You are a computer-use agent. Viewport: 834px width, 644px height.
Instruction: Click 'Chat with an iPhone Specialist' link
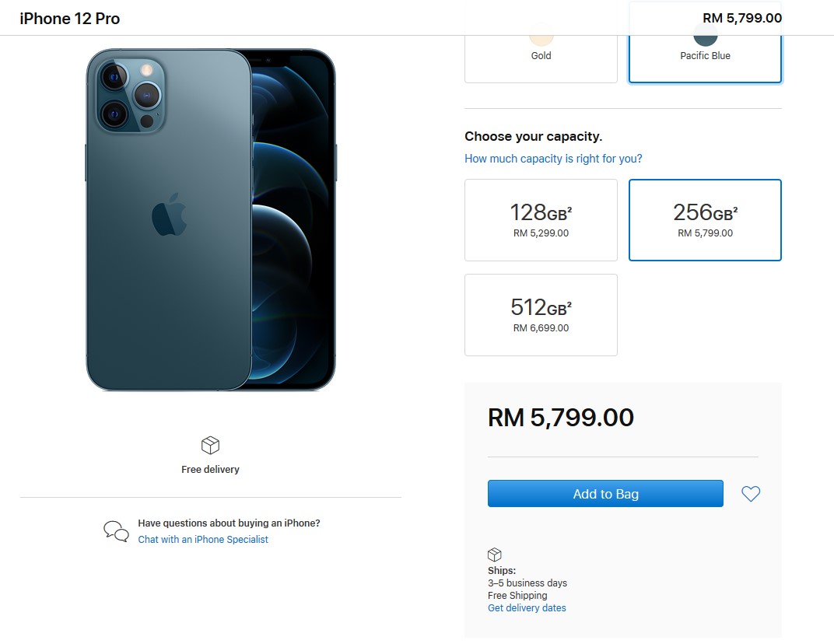[203, 540]
